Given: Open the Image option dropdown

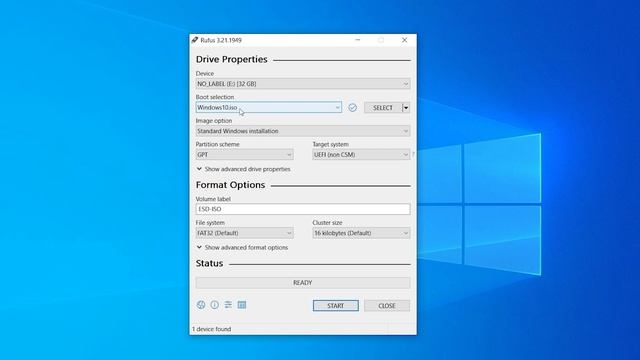Looking at the screenshot, I should click(303, 131).
